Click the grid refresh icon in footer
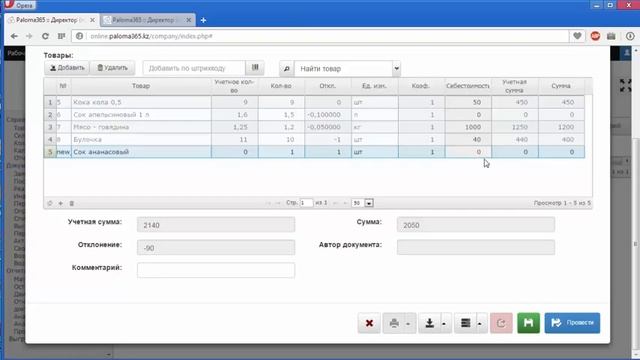Image resolution: width=640 pixels, height=360 pixels. click(50, 203)
